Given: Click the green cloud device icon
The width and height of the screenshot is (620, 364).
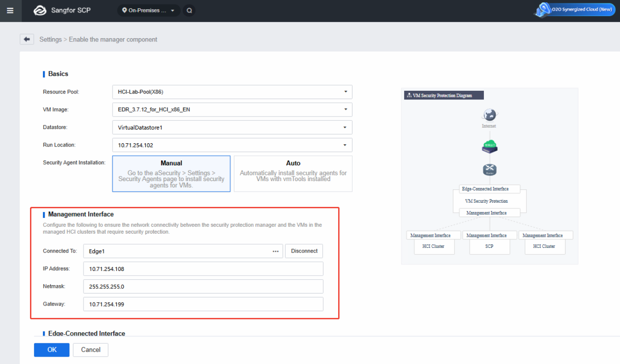Looking at the screenshot, I should click(489, 147).
